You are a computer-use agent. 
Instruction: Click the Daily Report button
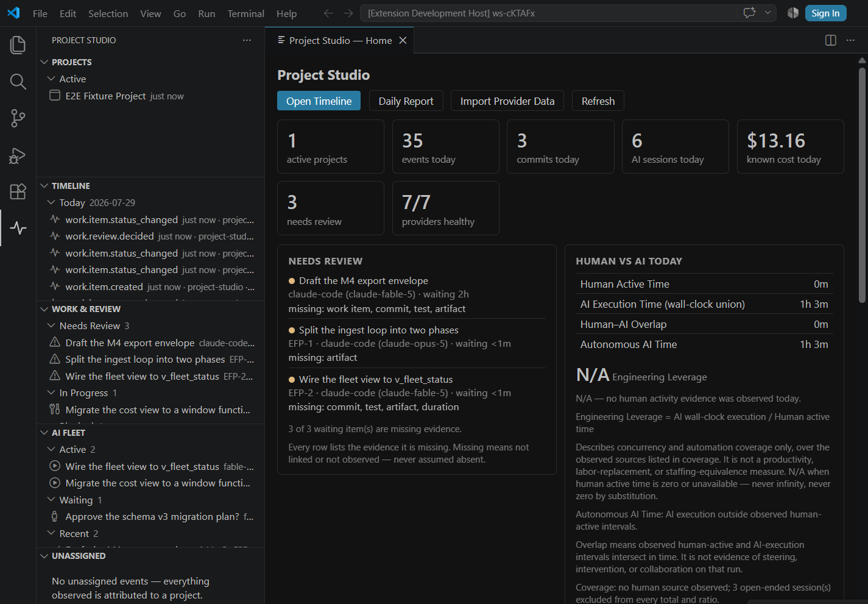[x=406, y=101]
